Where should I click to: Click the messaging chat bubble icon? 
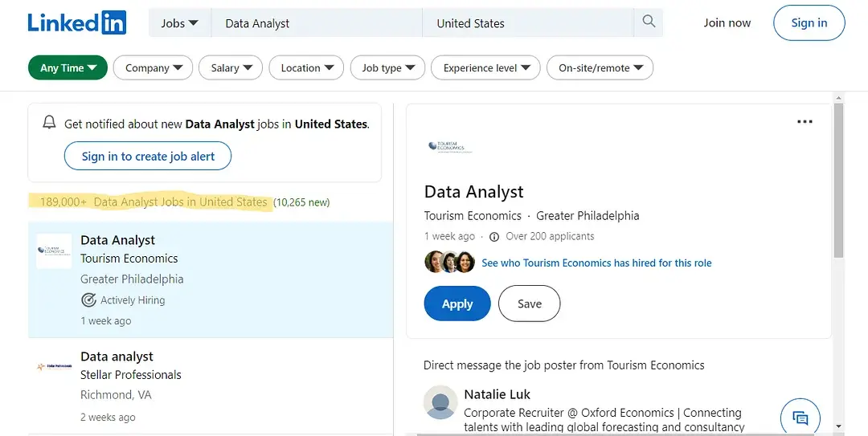click(800, 418)
